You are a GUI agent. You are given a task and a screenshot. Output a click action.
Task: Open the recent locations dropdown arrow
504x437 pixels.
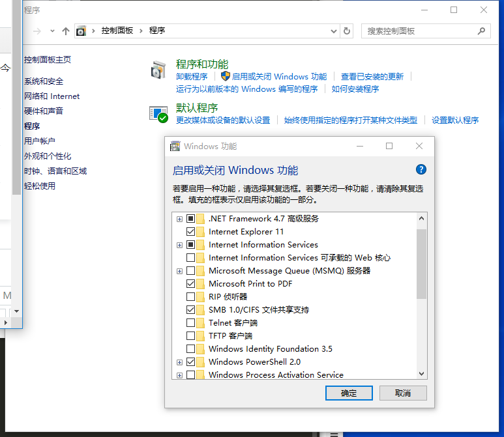click(52, 31)
